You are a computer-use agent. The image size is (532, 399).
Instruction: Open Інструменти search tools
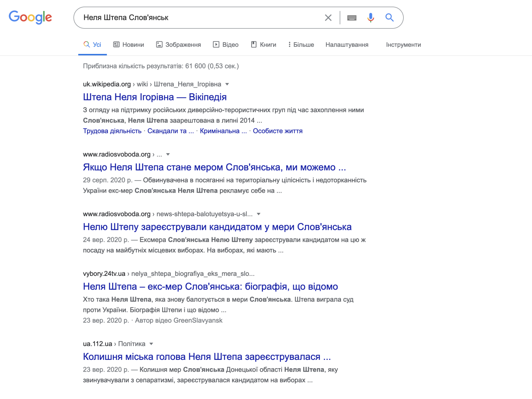tap(404, 44)
